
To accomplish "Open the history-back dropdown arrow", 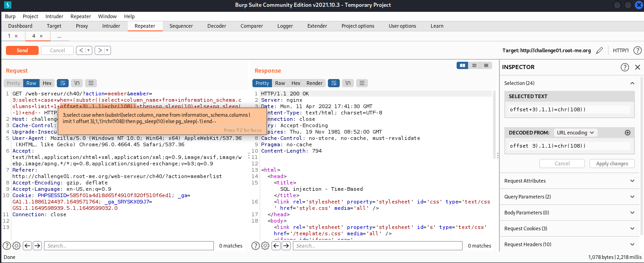I will 89,50.
